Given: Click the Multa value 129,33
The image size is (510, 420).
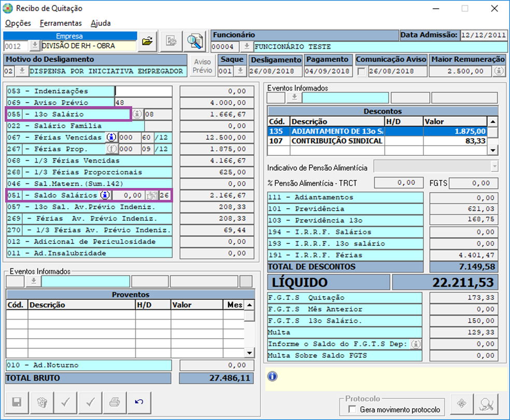Looking at the screenshot, I should (464, 332).
